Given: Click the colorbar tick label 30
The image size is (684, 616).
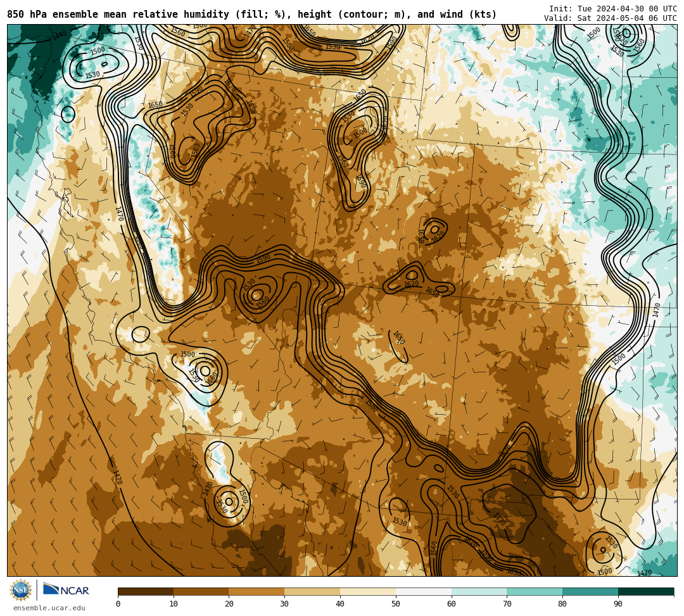Looking at the screenshot, I should click(x=284, y=604).
